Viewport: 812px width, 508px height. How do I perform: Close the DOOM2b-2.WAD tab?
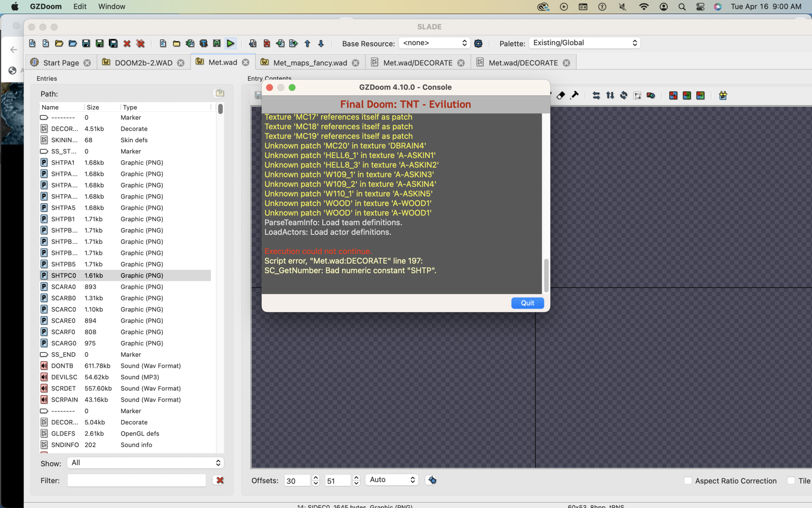tap(181, 63)
